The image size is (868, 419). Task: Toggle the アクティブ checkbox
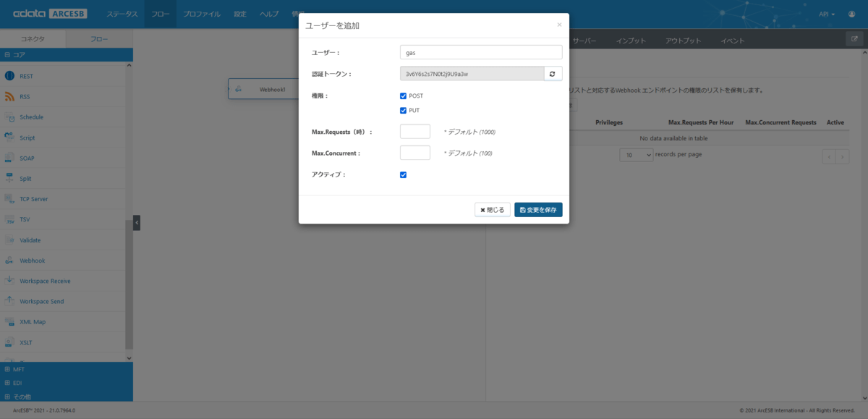coord(404,174)
